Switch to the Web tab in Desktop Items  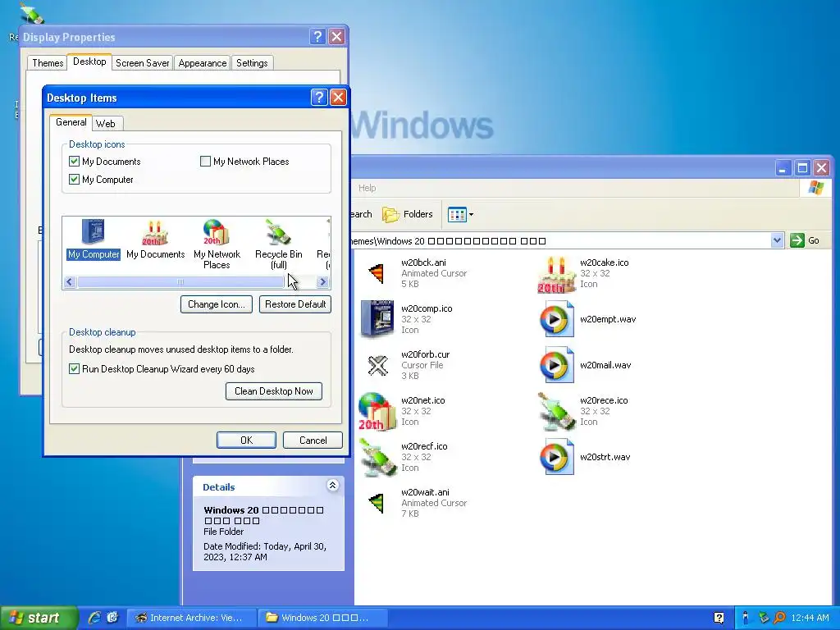point(106,124)
